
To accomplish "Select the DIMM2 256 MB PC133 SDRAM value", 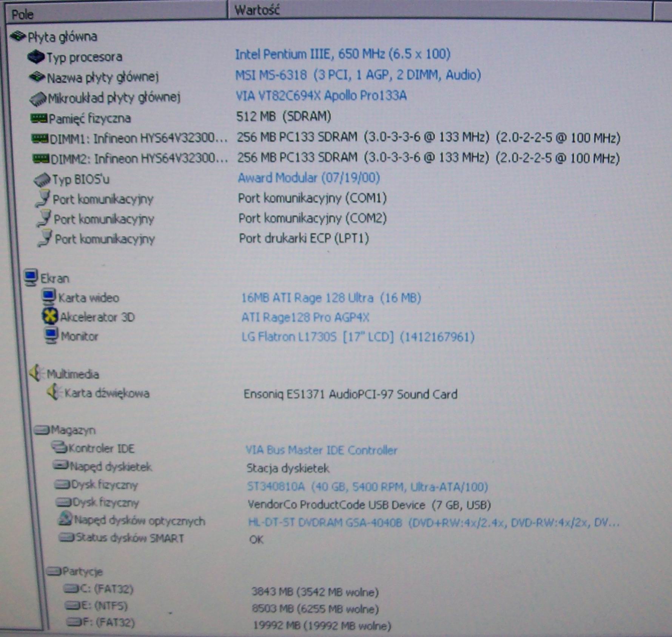I will point(428,157).
